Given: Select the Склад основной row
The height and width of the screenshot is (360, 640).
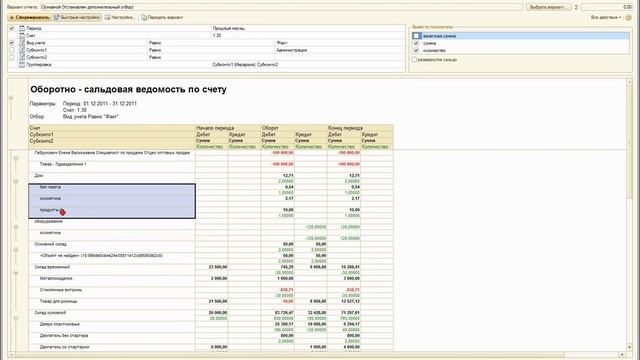Looking at the screenshot, I should coord(50,313).
